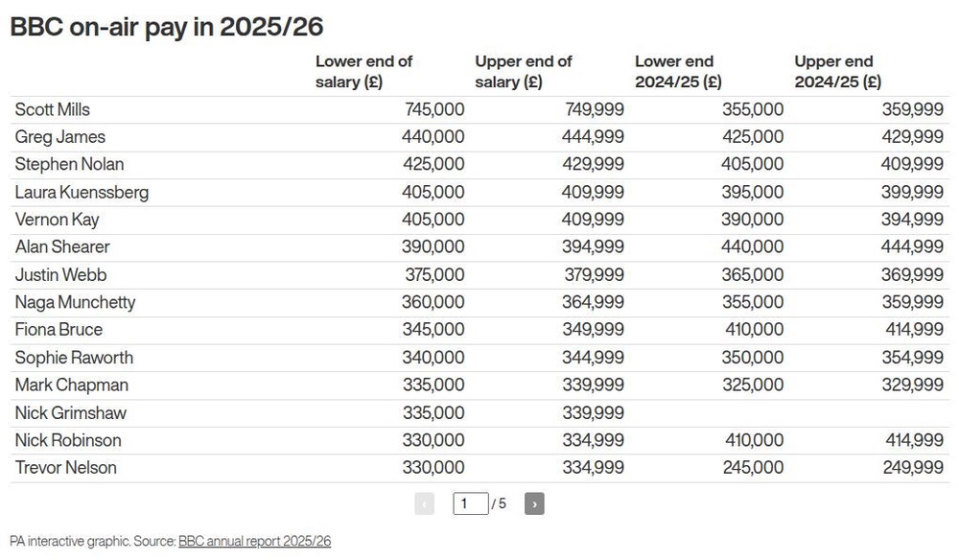Click the disabled previous page arrow
959x560 pixels.
pos(425,503)
